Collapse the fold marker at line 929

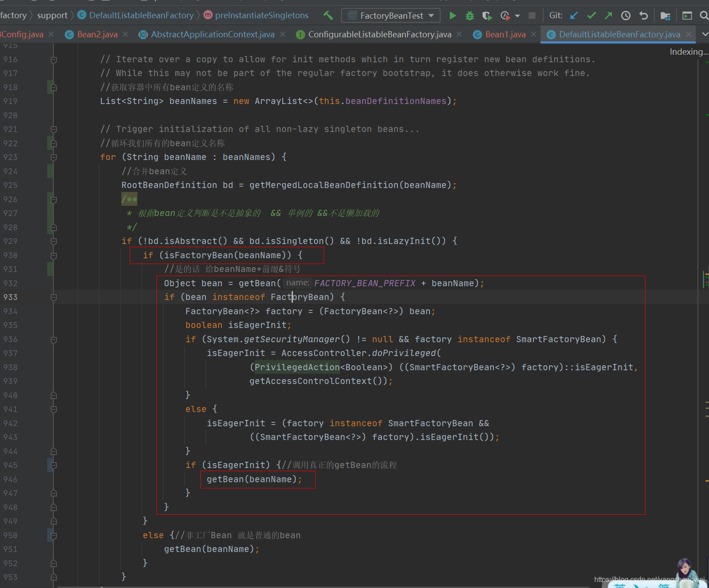(54, 241)
